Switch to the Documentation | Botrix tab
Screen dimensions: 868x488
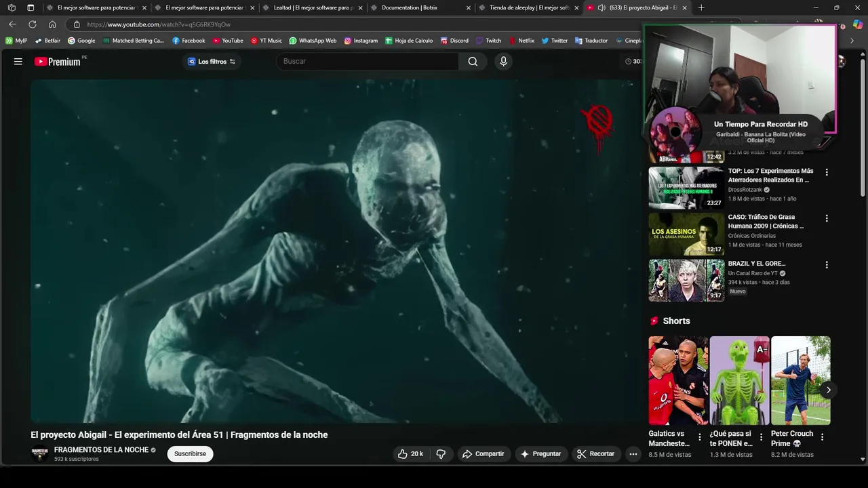pos(420,7)
